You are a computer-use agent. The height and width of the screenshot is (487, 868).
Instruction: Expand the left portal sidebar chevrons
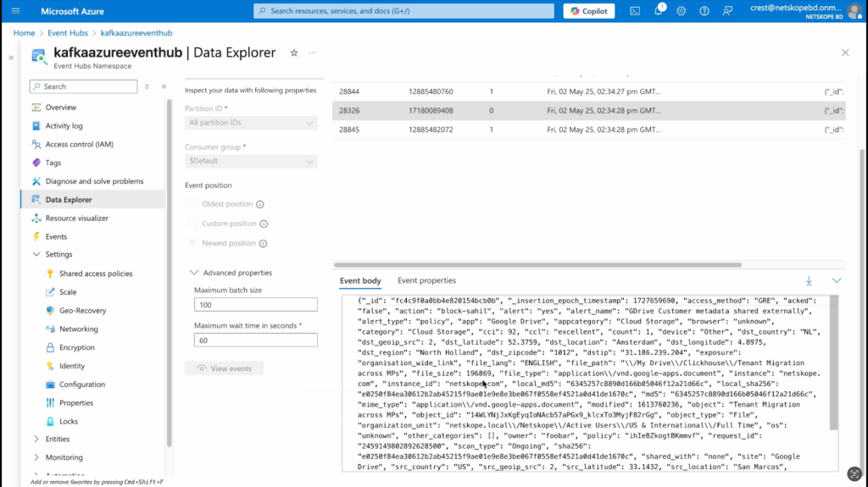coord(10,58)
